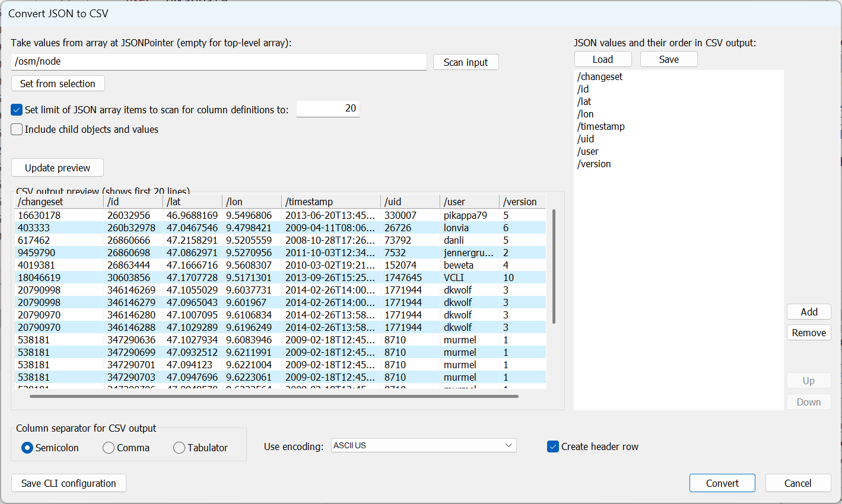Viewport: 842px width, 504px height.
Task: Focus the JSONPointer field containing /osm/node
Action: pos(219,62)
